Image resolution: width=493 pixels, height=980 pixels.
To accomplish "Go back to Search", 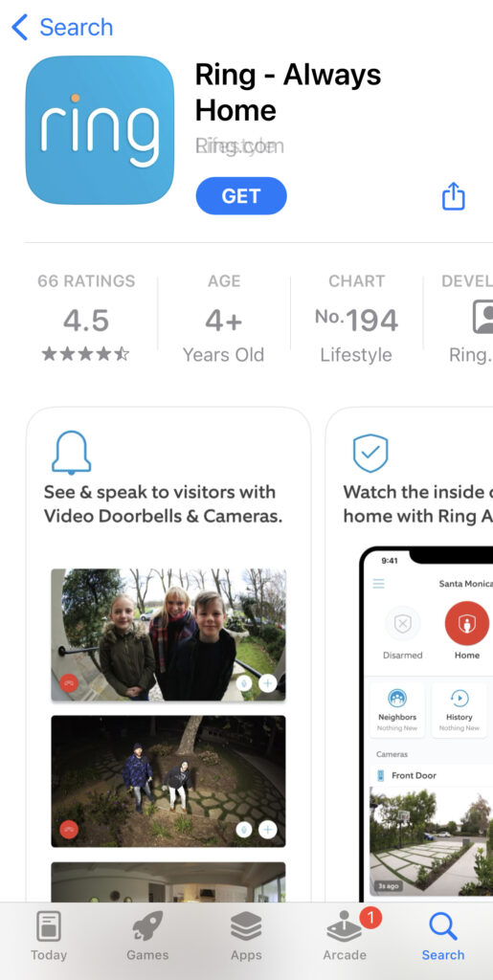I will (62, 28).
